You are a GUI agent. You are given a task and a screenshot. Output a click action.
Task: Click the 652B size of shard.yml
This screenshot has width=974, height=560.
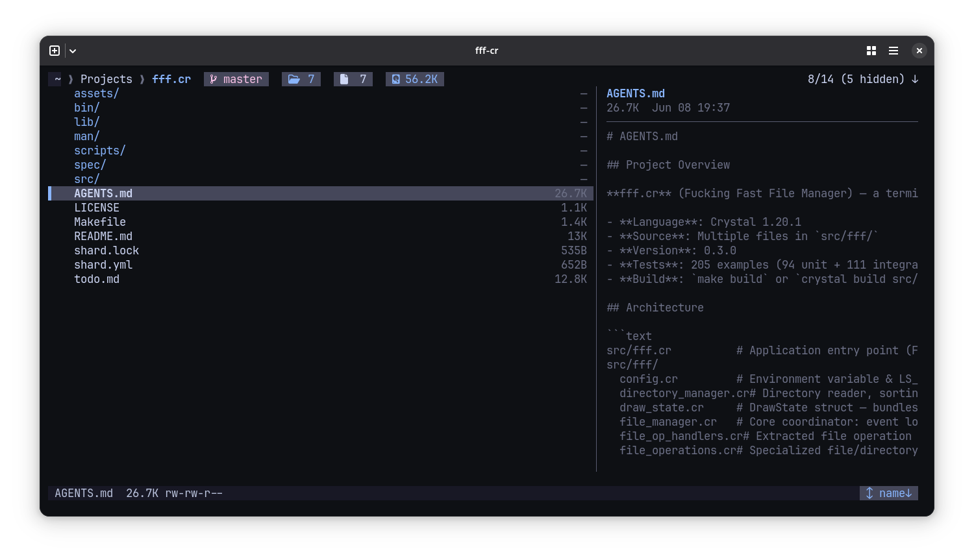coord(574,265)
